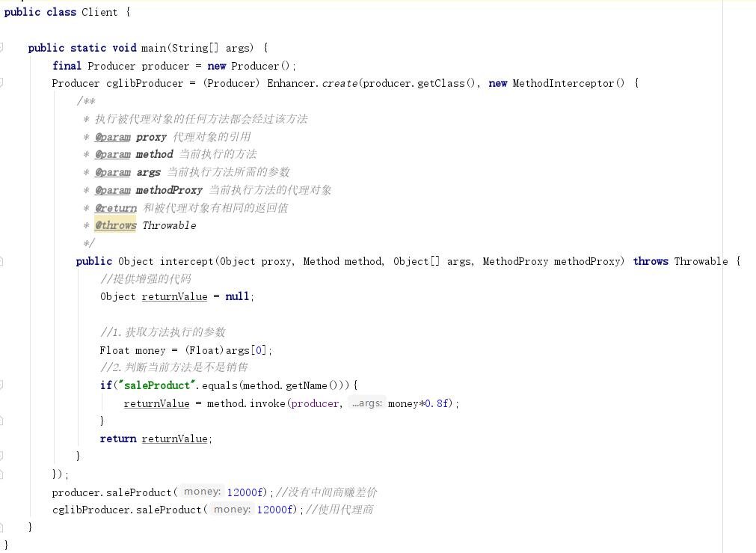Click the "return" keyword before returnValue

pyautogui.click(x=118, y=439)
